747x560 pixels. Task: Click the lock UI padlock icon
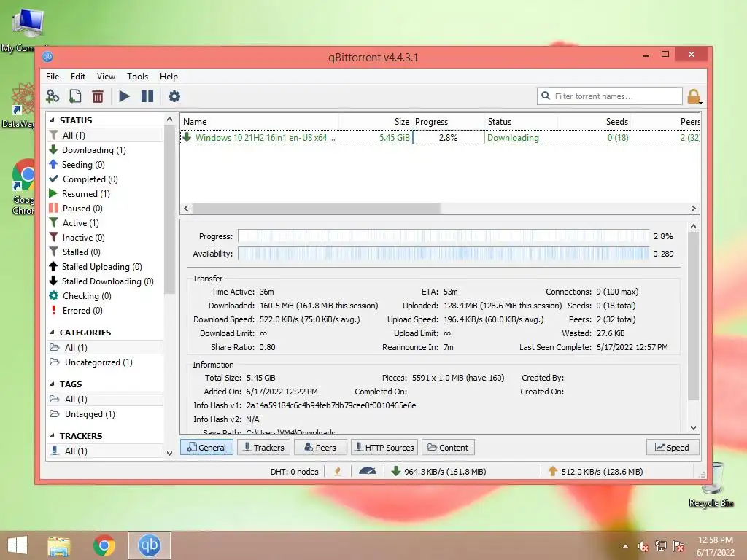[694, 96]
